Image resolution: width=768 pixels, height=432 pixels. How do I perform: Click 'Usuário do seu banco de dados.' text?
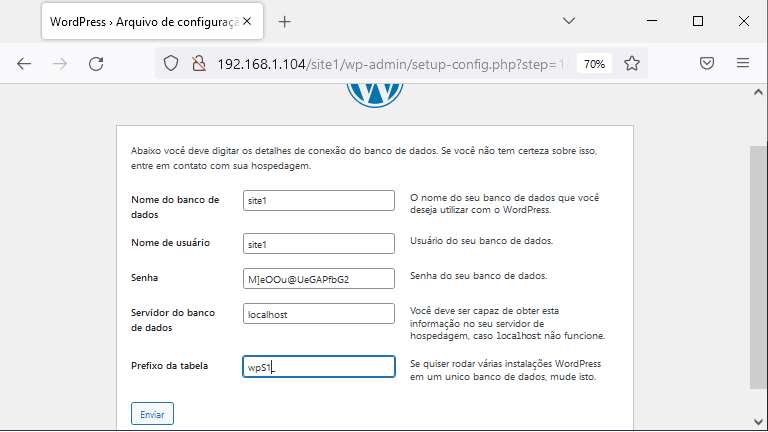[481, 241]
